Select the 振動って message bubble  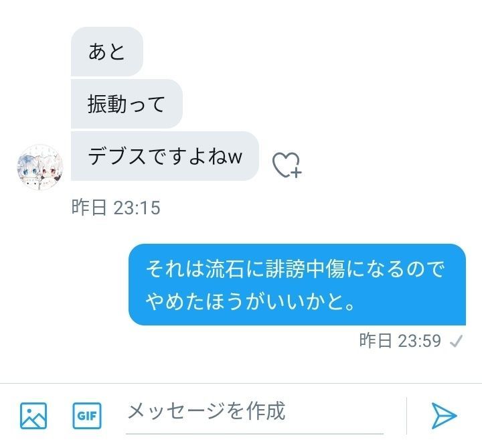127,104
